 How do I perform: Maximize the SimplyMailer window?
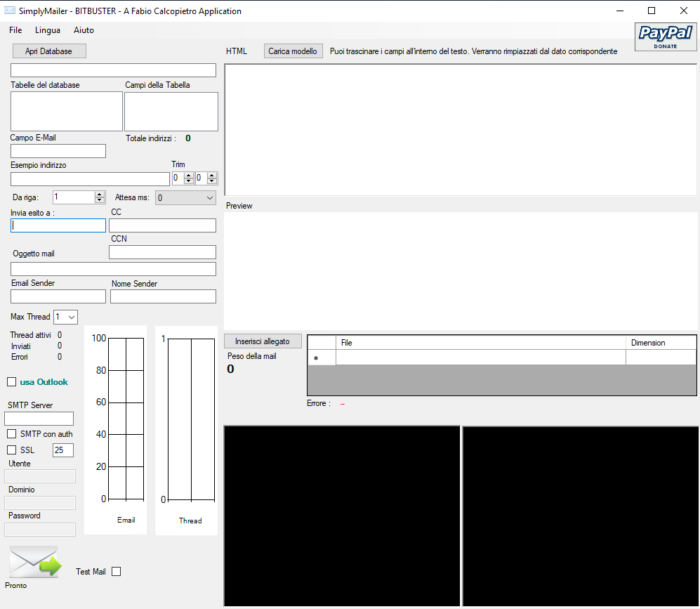(x=652, y=11)
